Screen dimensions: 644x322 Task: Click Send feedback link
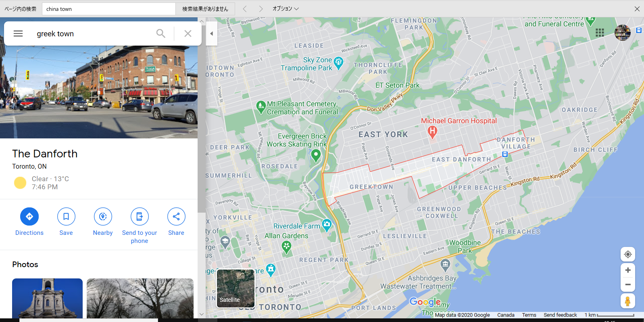pyautogui.click(x=560, y=315)
